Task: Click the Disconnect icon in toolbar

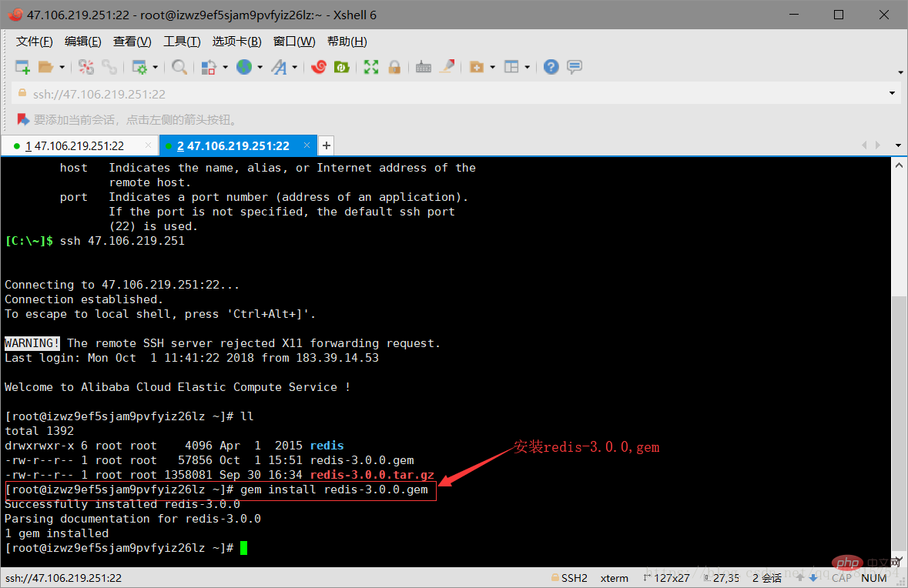Action: coord(86,67)
